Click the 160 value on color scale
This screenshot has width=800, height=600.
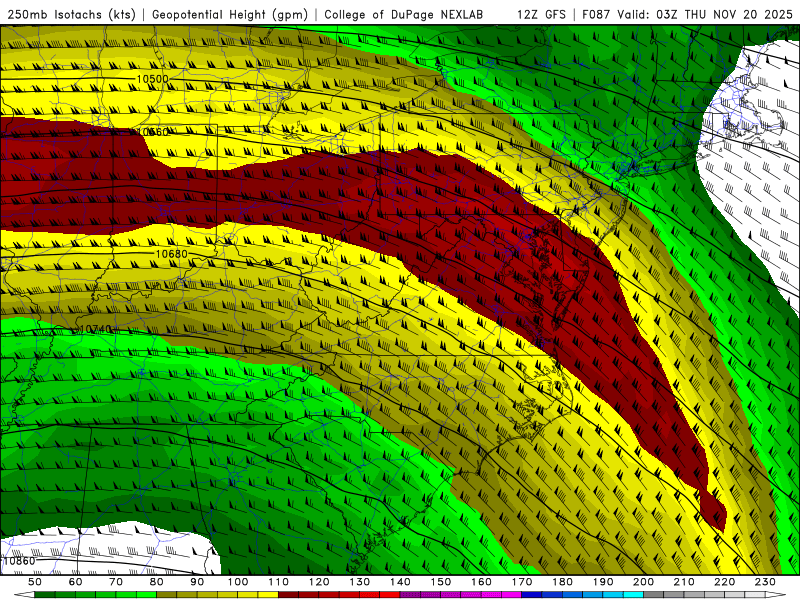[481, 582]
